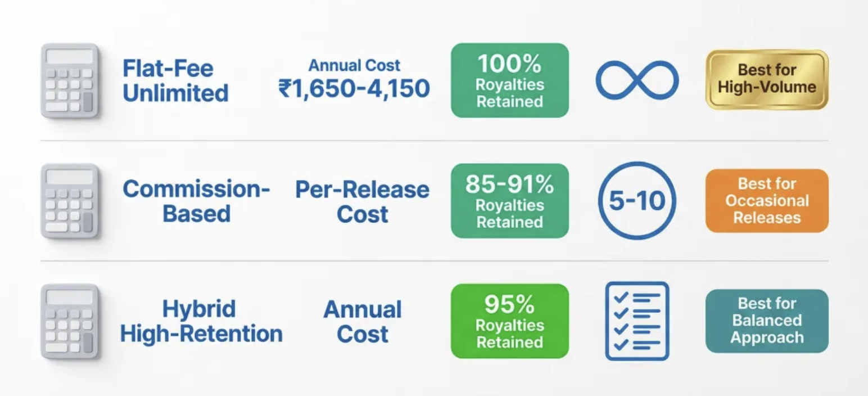
Task: Click the Annual Cost label above the price
Action: (x=354, y=65)
